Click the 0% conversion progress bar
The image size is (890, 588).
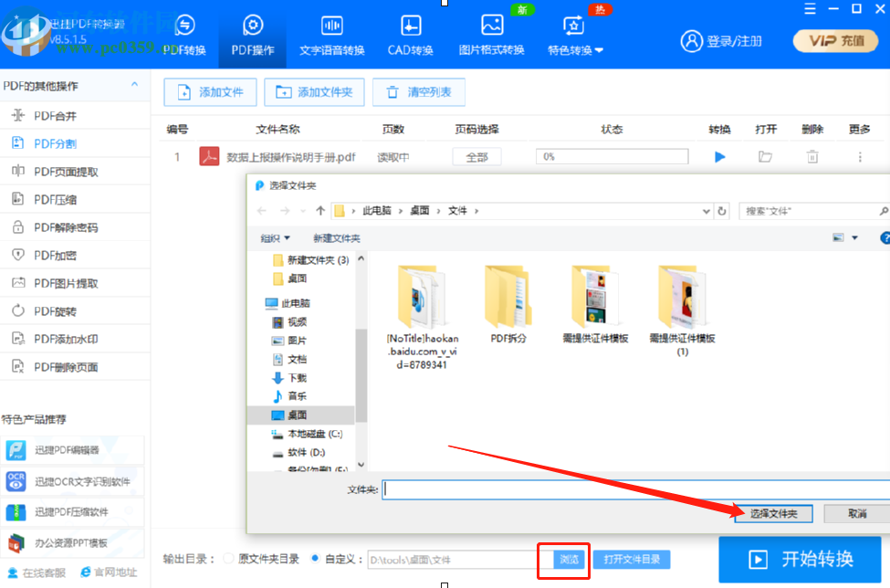point(612,157)
